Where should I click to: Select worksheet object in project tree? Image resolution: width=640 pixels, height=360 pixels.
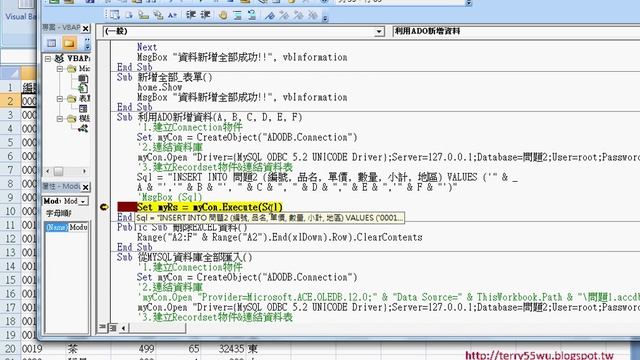(x=83, y=78)
